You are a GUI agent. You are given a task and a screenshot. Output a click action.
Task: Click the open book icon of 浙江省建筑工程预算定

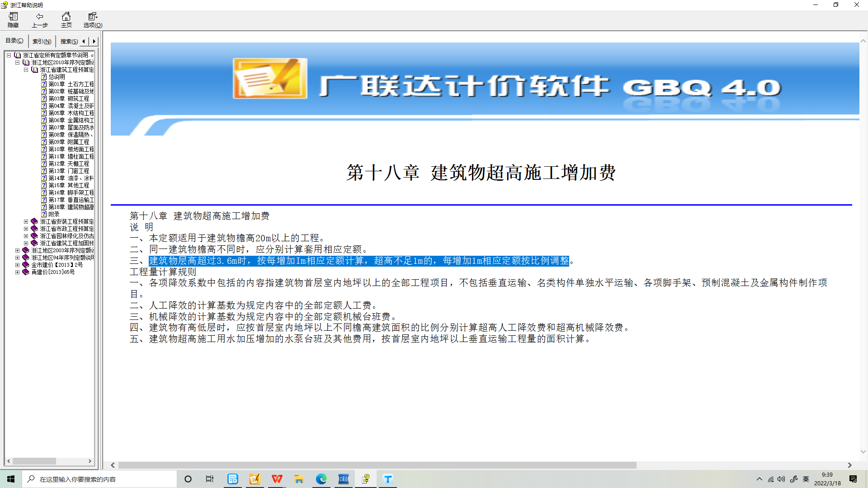[x=34, y=70]
